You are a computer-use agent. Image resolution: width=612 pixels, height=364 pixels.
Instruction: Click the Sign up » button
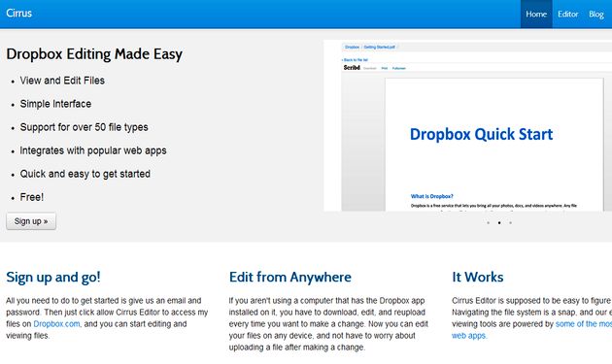click(31, 221)
